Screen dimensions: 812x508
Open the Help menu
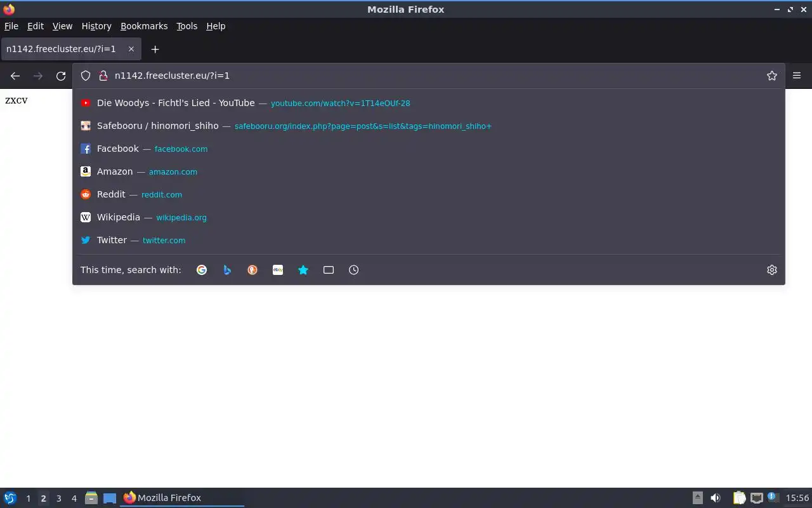point(216,26)
